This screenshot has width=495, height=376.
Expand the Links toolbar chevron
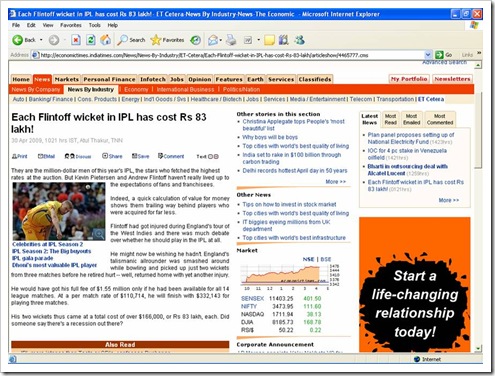pos(479,53)
